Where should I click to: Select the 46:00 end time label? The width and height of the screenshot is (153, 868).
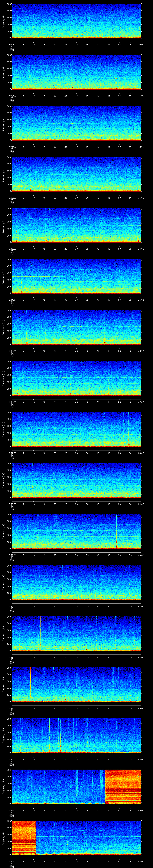tap(141, 861)
